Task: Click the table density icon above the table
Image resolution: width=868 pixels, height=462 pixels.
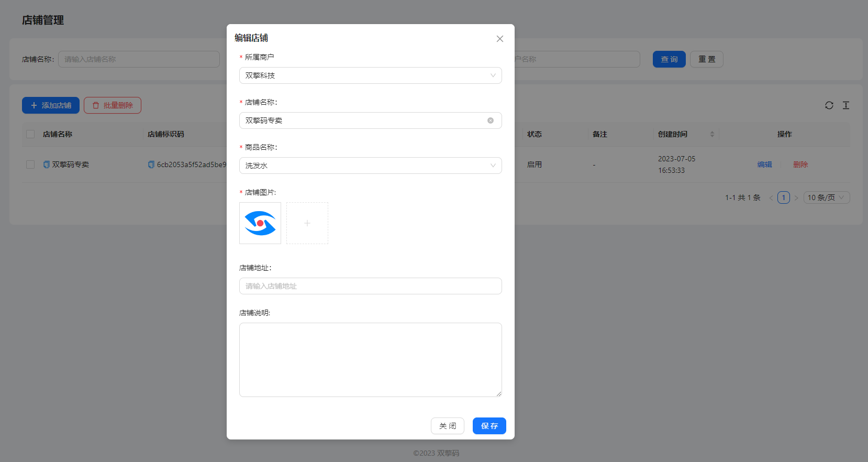Action: click(846, 105)
